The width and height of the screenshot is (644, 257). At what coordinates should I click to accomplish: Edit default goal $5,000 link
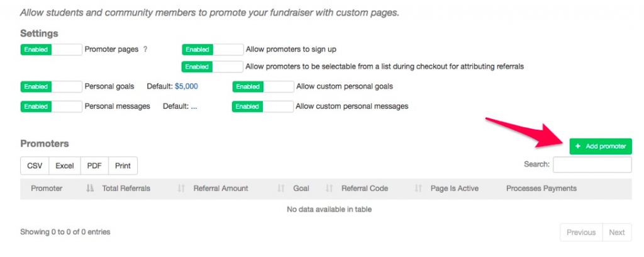tap(186, 87)
